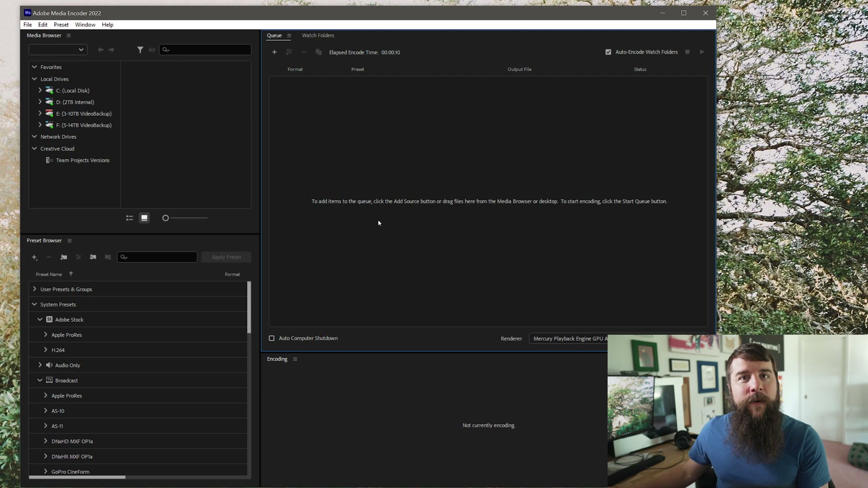
Task: Click the Remove minus icon in Queue toolbar
Action: coord(304,52)
